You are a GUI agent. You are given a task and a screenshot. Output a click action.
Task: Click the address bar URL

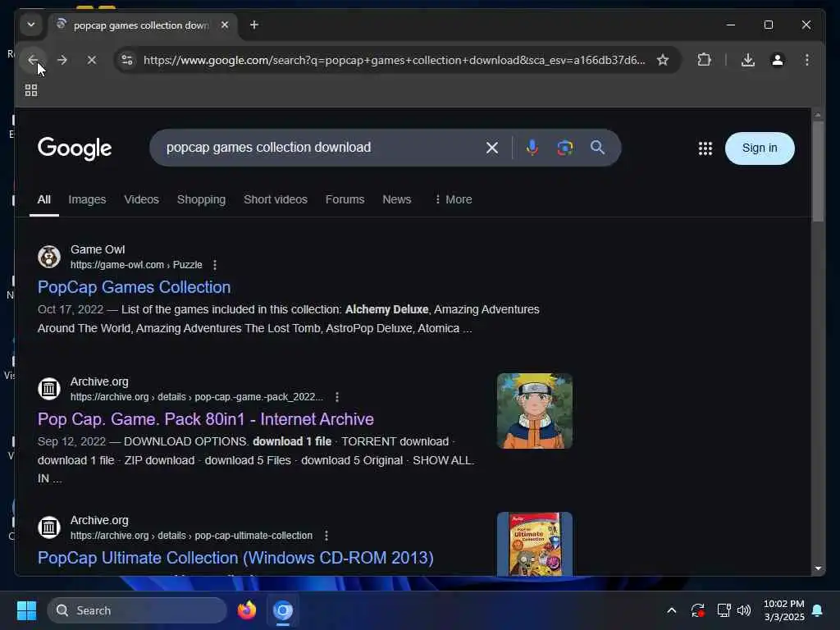click(395, 60)
